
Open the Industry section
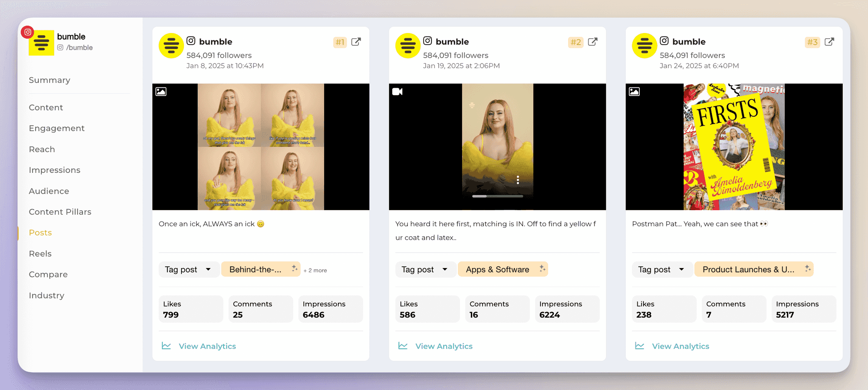pos(46,295)
